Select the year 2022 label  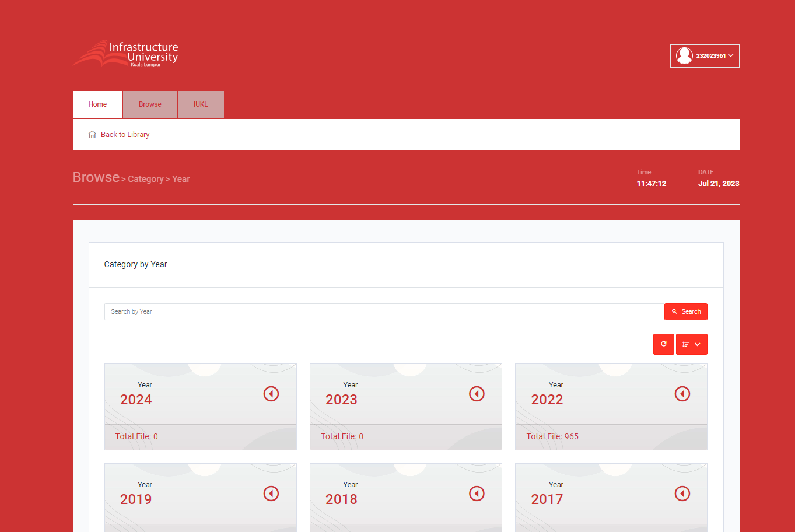coord(547,400)
